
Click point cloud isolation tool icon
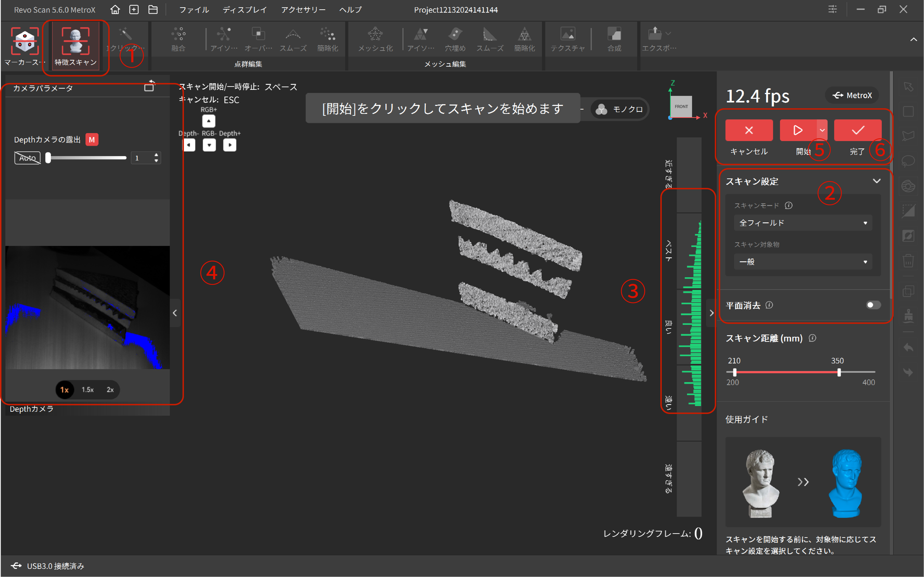click(x=224, y=34)
